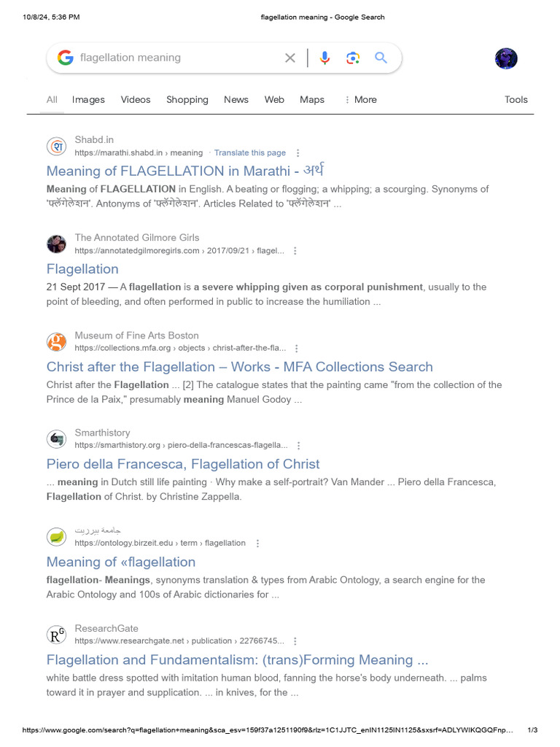Screen dimensions: 560x747
Task: Open Christ after the Flagellation MFA result
Action: pyautogui.click(x=239, y=367)
